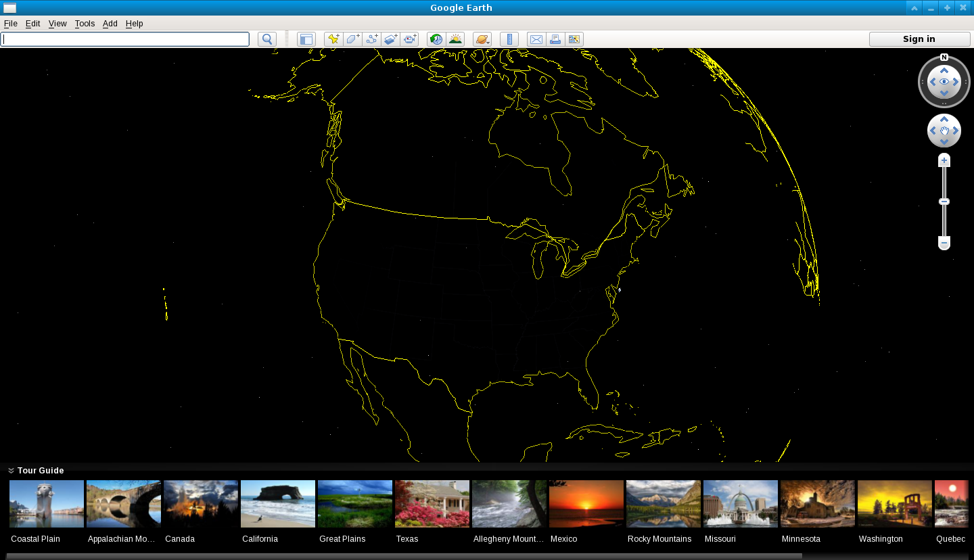Image resolution: width=974 pixels, height=560 pixels.
Task: Add an image overlay from the toolbar
Action: point(390,39)
